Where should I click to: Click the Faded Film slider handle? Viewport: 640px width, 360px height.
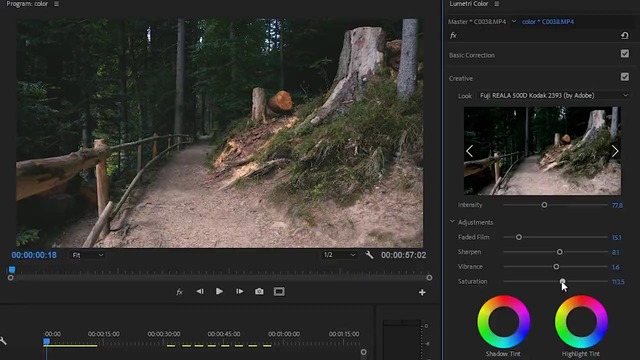[519, 237]
